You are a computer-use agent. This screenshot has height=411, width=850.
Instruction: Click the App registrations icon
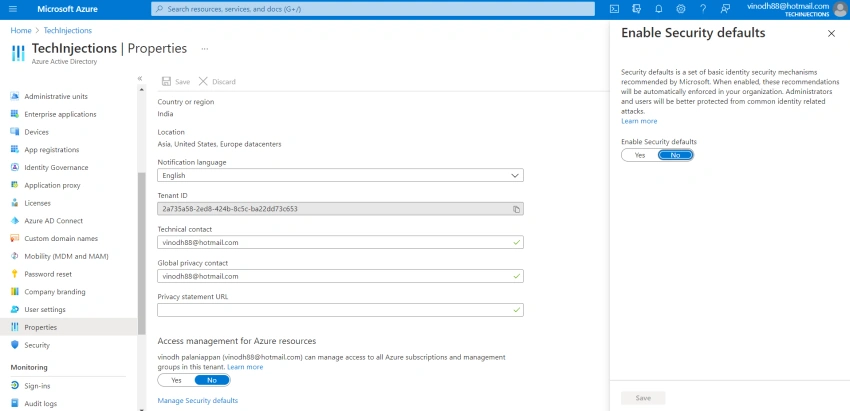[15, 150]
